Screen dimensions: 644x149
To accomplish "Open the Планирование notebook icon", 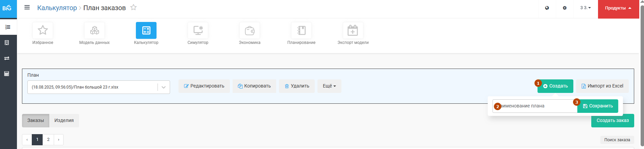I will click(x=301, y=30).
